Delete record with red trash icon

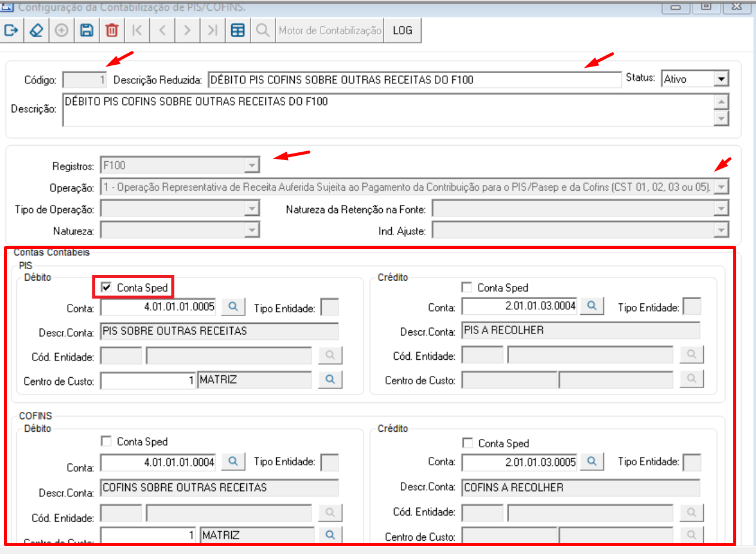click(111, 31)
